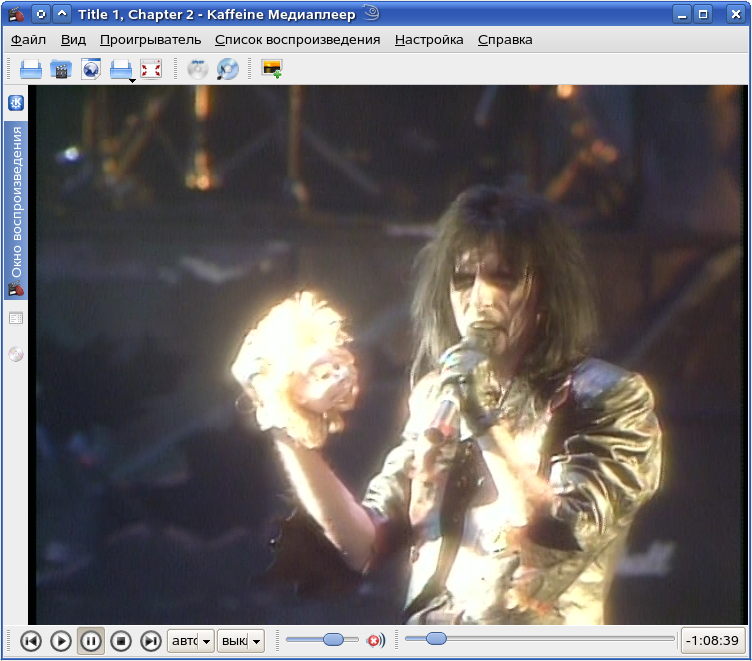Viewport: 752px width, 661px height.
Task: Open a file with the first toolbar icon
Action: [31, 69]
